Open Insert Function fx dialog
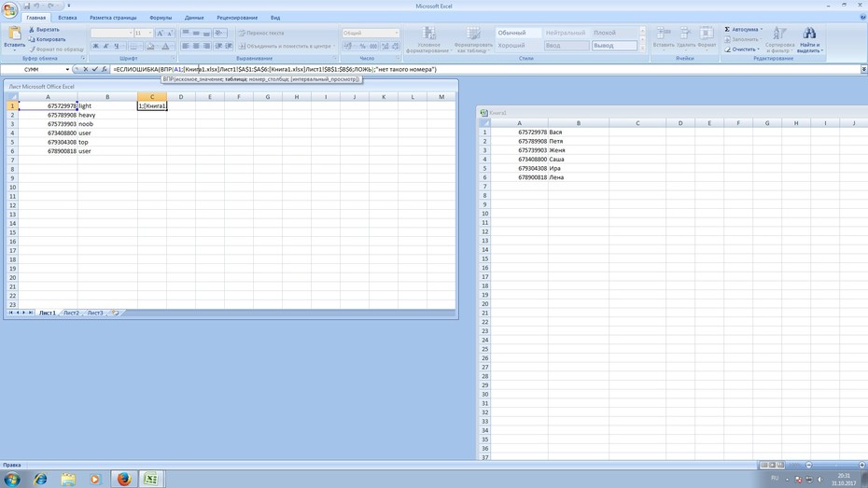Screen dimensions: 868x488 (105, 69)
